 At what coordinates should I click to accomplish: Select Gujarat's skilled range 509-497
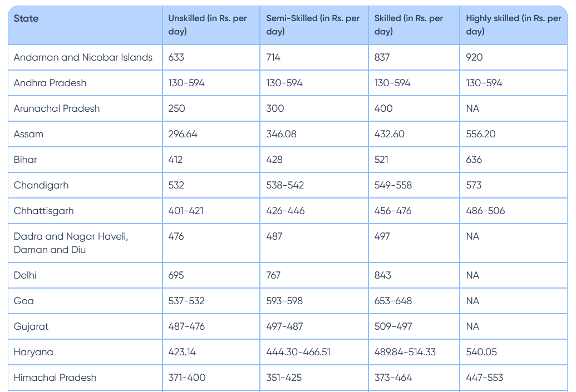tap(393, 326)
